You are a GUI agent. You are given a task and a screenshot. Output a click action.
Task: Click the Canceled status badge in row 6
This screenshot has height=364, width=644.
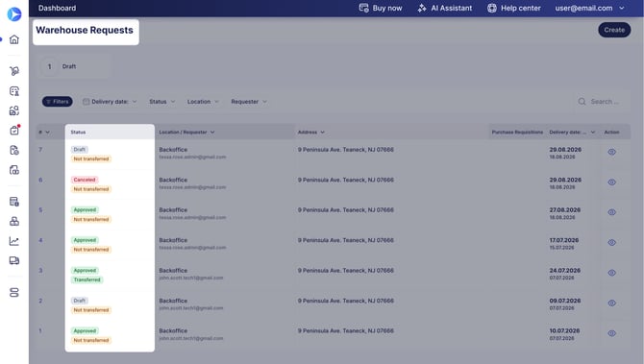click(85, 180)
